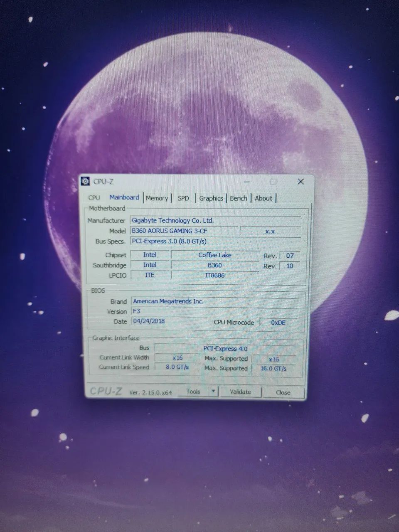Click Current Link Width value x16

pos(177,357)
